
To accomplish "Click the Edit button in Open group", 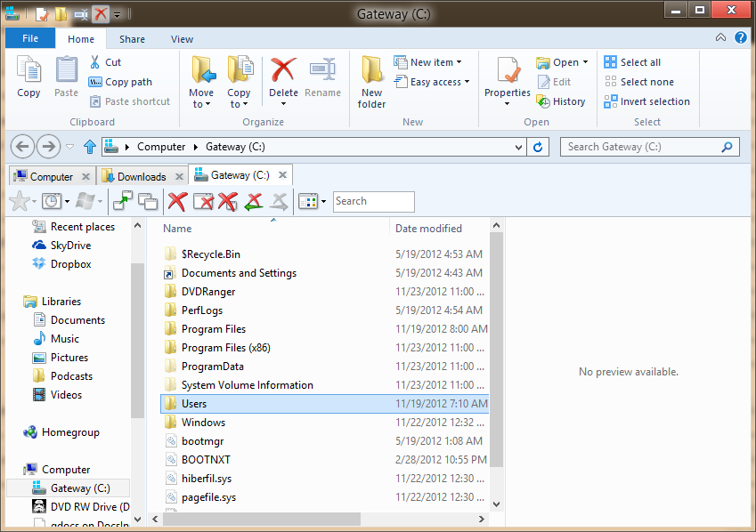I will point(555,82).
